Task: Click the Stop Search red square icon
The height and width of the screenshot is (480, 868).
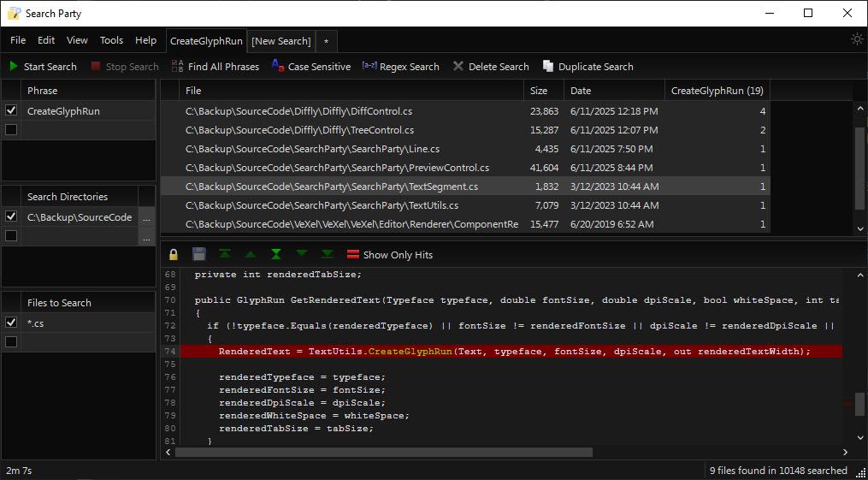Action: [x=96, y=67]
